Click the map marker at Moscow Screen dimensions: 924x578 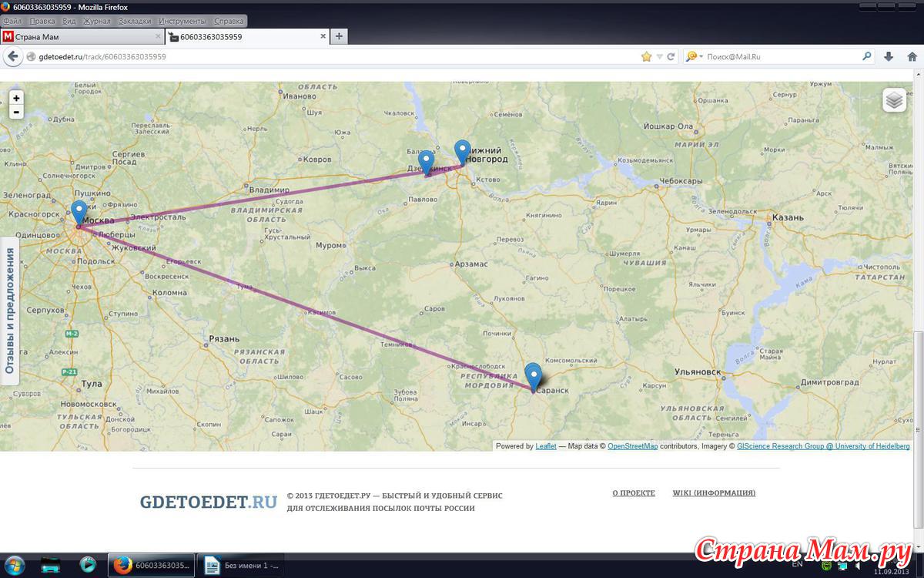(x=79, y=213)
